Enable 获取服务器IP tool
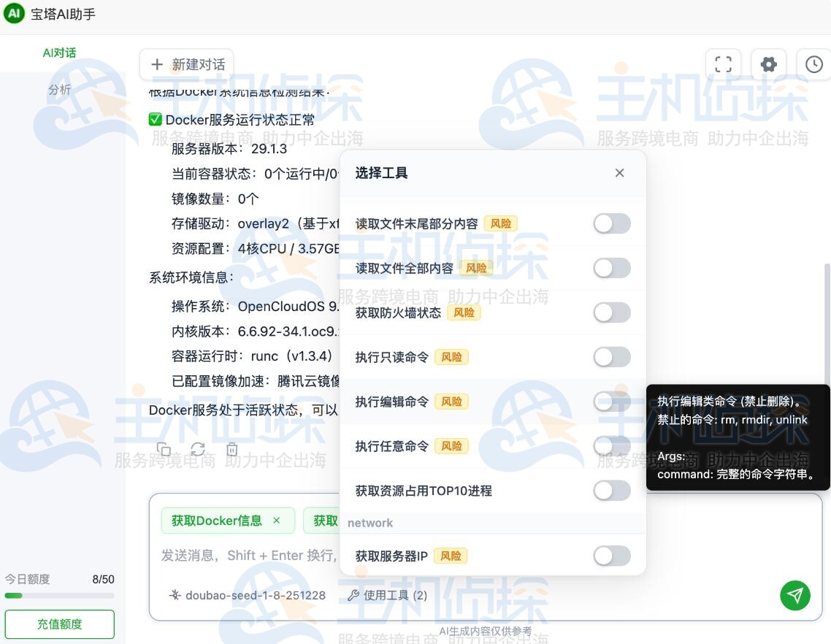Image resolution: width=831 pixels, height=644 pixels. pos(611,556)
